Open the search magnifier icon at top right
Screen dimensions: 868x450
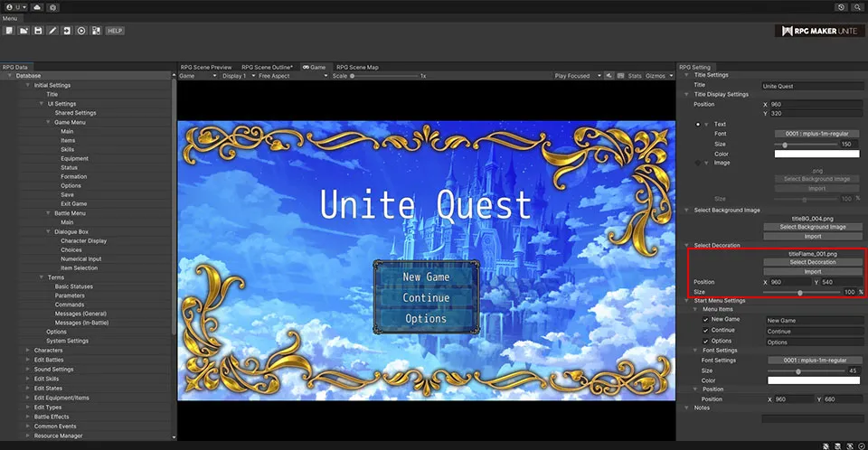pos(857,6)
